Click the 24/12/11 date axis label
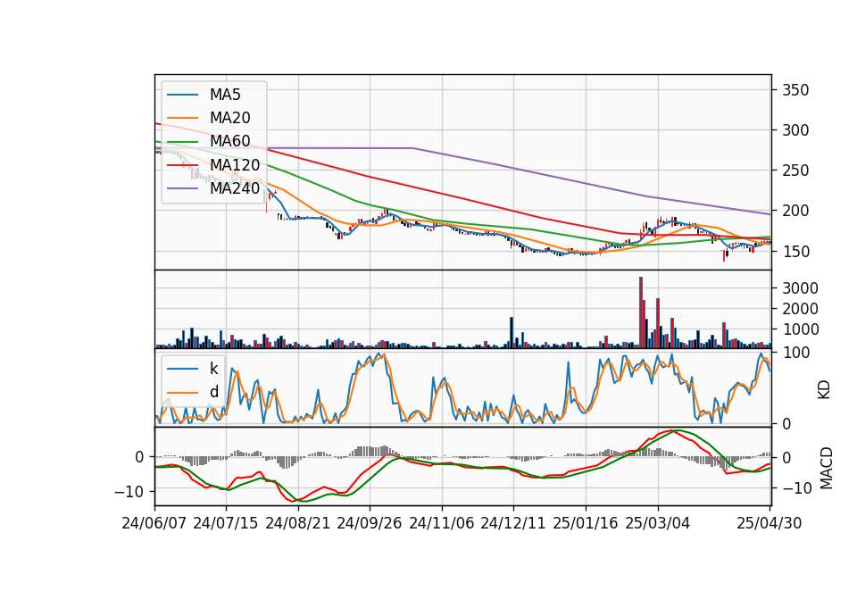The image size is (857, 616). 513,523
